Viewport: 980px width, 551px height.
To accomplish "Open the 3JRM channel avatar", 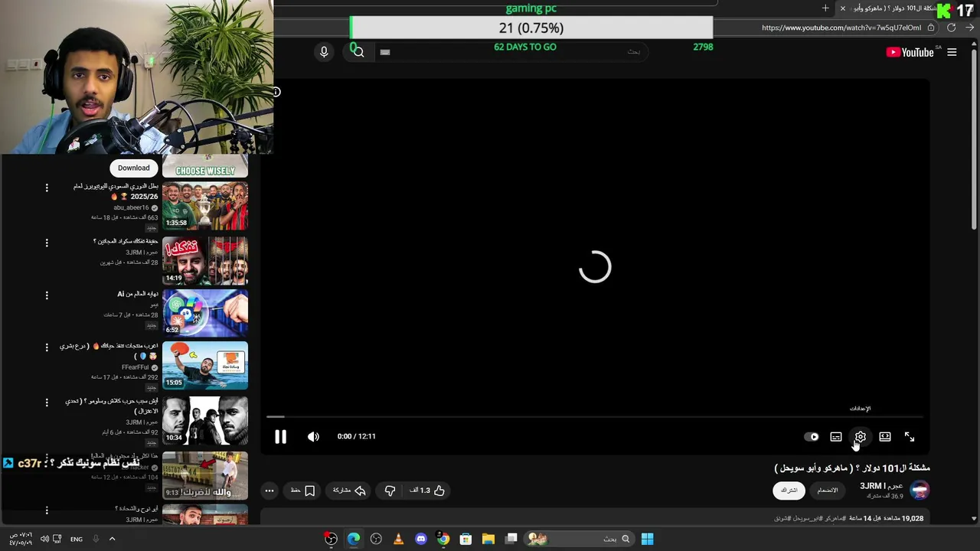I will pos(920,490).
